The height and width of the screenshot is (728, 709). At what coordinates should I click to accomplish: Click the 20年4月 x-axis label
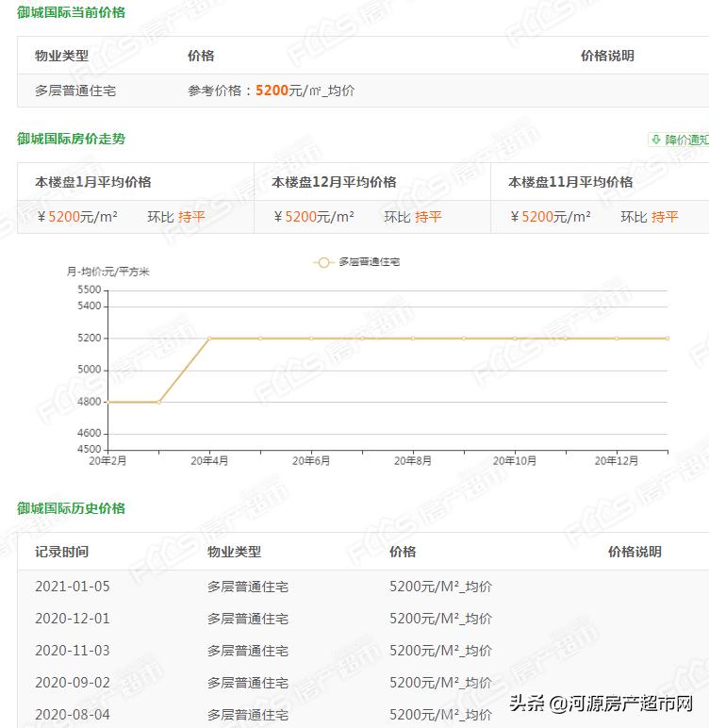(x=210, y=461)
